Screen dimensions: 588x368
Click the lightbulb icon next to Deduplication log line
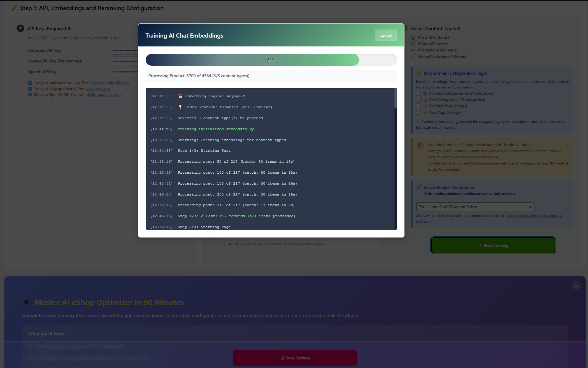tap(180, 107)
